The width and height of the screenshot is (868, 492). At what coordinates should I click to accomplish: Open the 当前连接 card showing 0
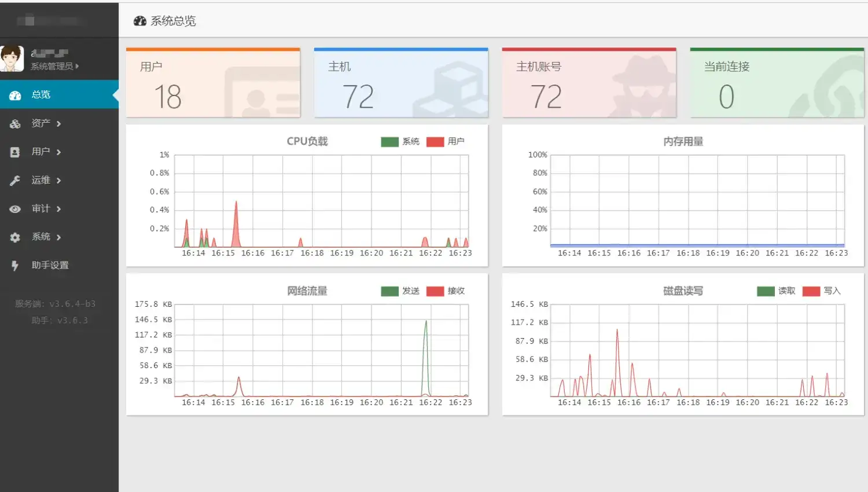tap(777, 83)
